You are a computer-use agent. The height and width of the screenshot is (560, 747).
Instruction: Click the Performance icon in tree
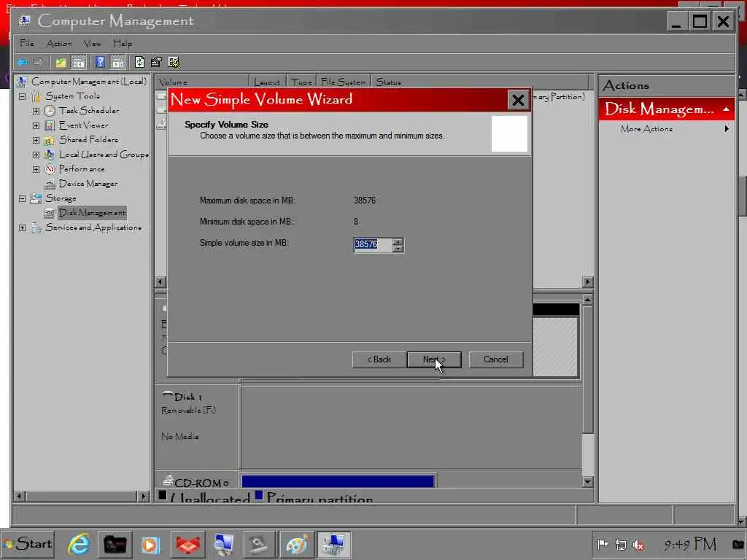(x=50, y=169)
